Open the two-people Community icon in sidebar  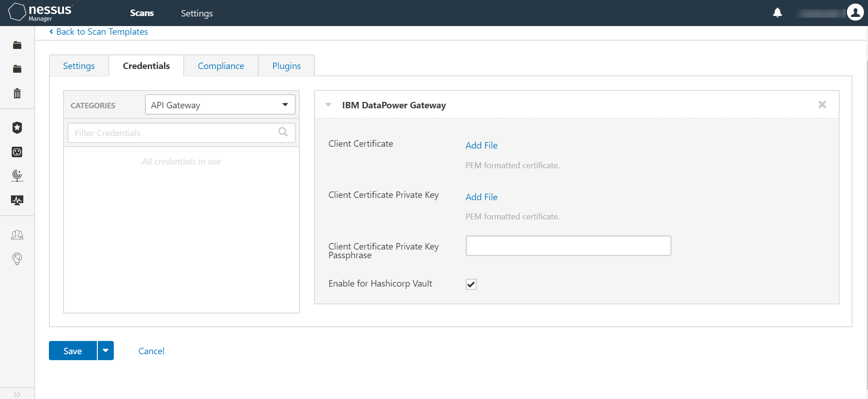click(17, 235)
